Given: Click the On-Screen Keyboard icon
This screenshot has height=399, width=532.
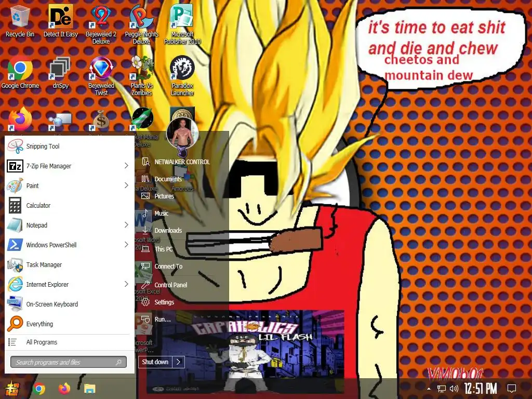Looking at the screenshot, I should (15, 304).
